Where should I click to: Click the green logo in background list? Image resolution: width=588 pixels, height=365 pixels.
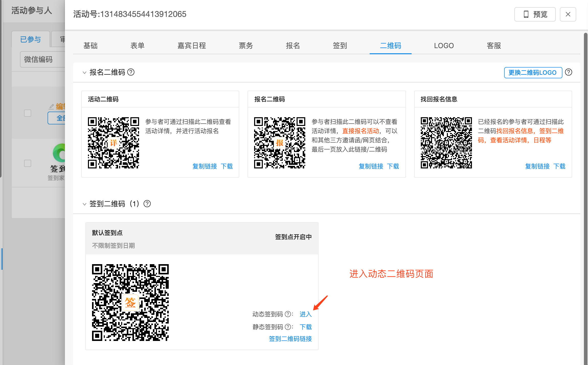(59, 153)
